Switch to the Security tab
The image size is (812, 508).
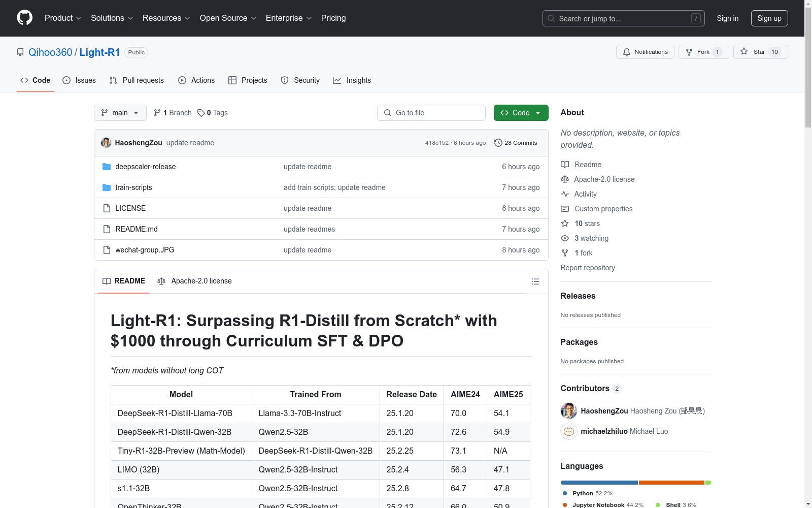coord(300,80)
